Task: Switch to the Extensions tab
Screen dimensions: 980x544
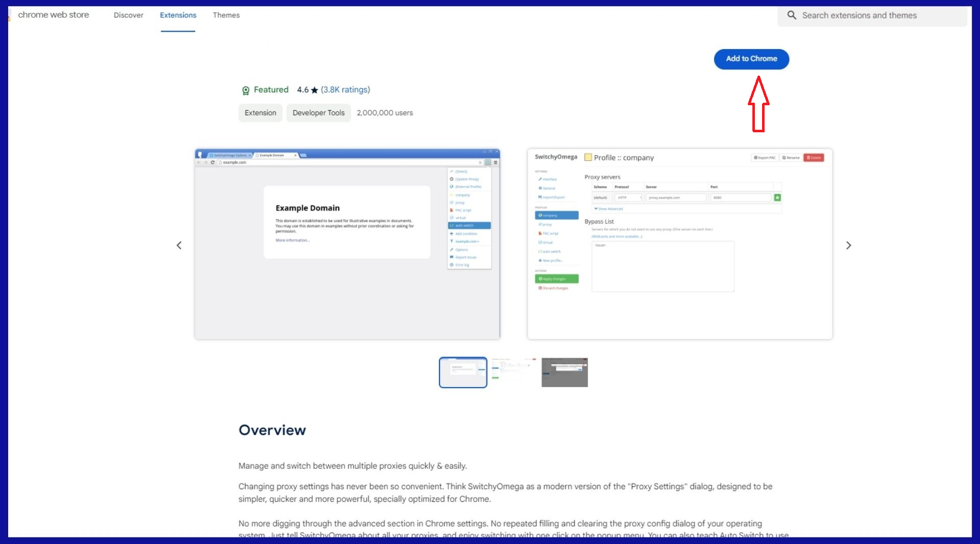Action: tap(178, 15)
